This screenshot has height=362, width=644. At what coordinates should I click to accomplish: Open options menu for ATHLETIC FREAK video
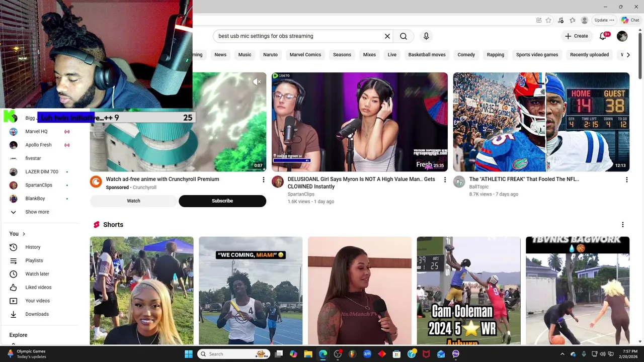click(626, 179)
